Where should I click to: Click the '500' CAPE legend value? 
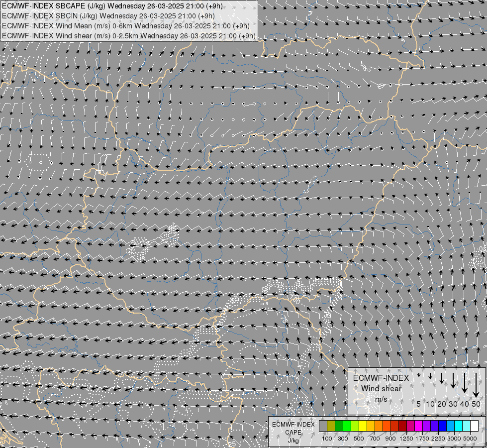pyautogui.click(x=359, y=439)
